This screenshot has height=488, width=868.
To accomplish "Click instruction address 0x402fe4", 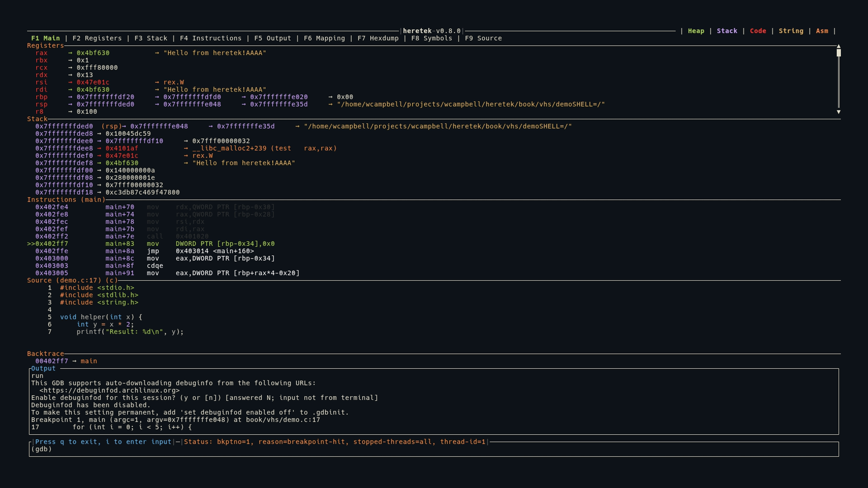I will coord(52,207).
